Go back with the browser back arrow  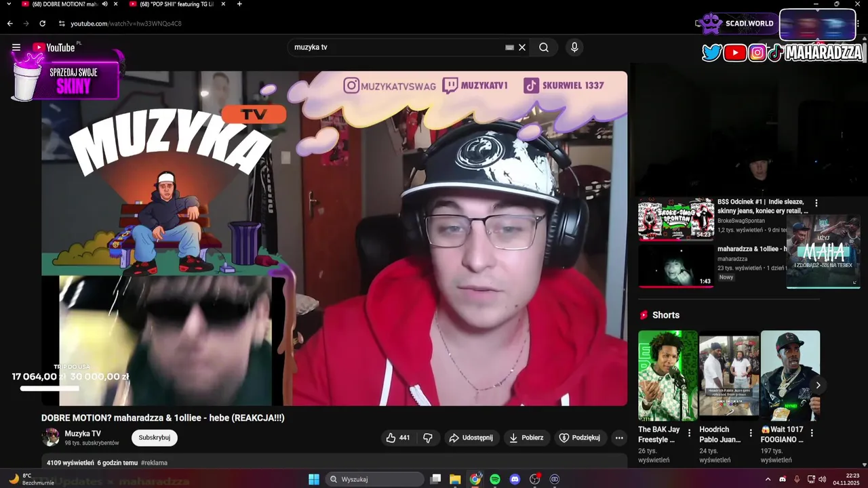(x=10, y=24)
